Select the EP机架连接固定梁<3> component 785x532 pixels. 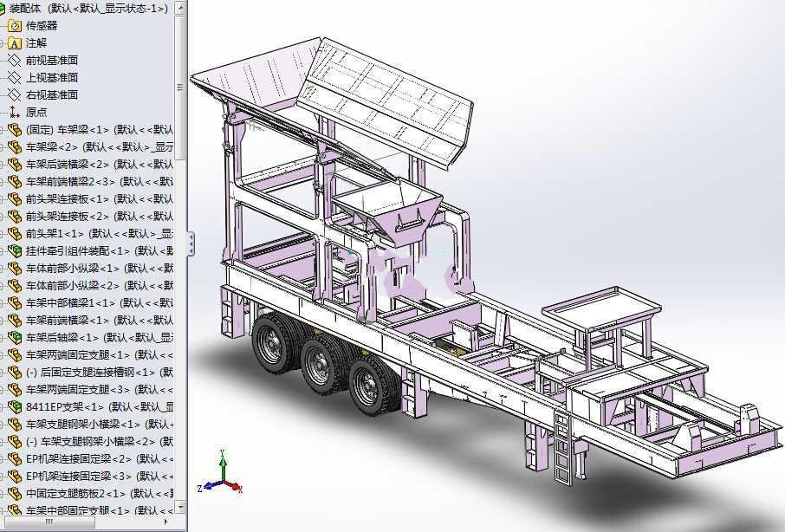click(x=91, y=476)
